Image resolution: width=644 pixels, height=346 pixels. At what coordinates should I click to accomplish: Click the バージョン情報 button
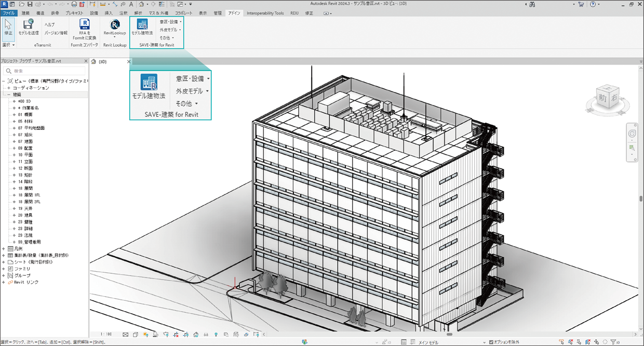56,33
